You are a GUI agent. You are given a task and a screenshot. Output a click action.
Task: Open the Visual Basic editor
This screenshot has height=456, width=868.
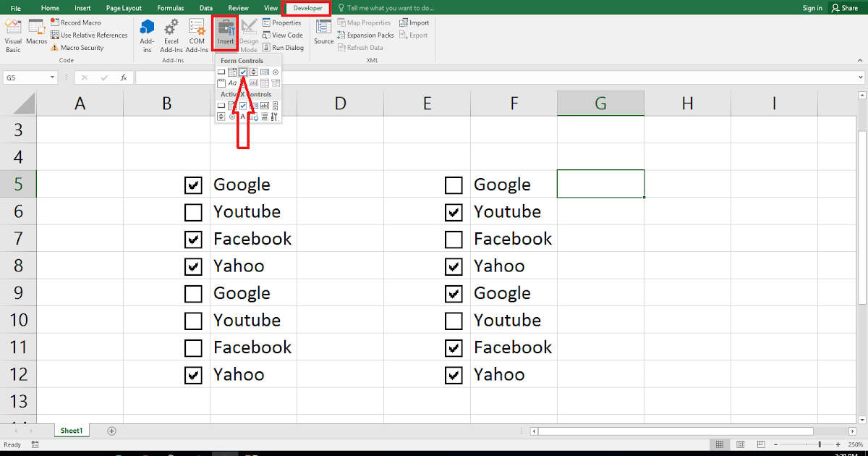[13, 36]
